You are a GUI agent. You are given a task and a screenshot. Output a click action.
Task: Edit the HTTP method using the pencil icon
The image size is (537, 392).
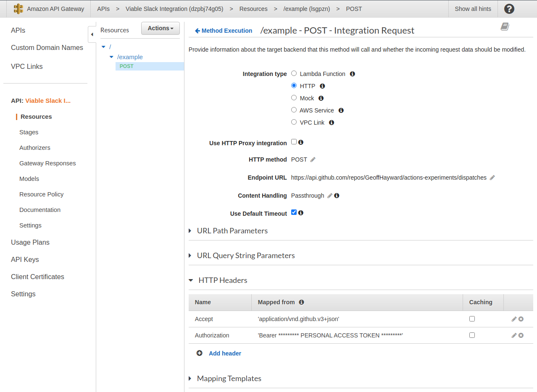[x=313, y=159]
